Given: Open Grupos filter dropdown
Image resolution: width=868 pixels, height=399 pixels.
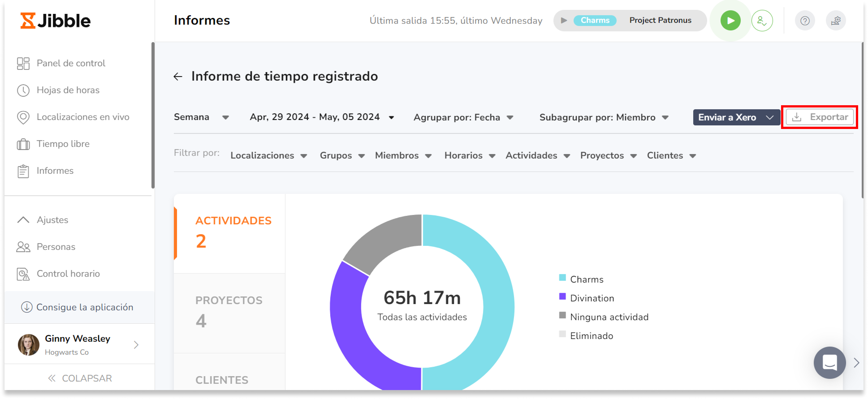Looking at the screenshot, I should pos(342,156).
